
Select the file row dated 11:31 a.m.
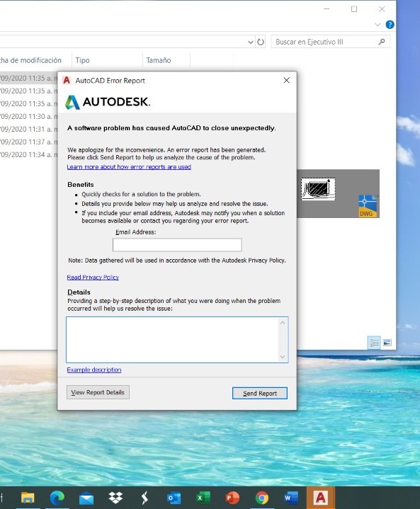[28, 129]
